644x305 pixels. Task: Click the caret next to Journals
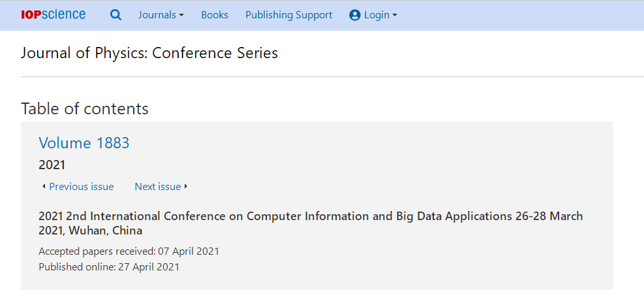click(x=181, y=16)
